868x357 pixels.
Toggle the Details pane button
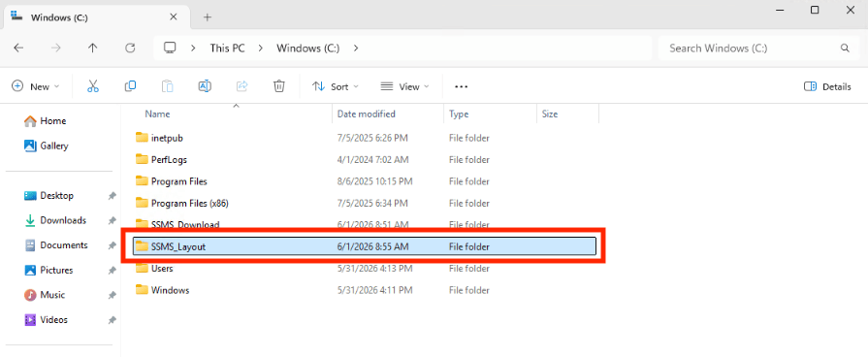tap(827, 87)
